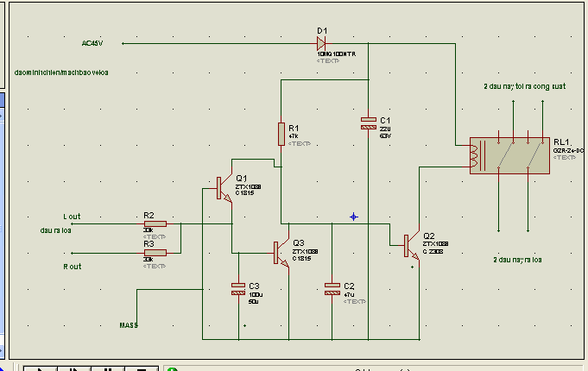
Task: Click the Step simulation button
Action: pos(74,368)
